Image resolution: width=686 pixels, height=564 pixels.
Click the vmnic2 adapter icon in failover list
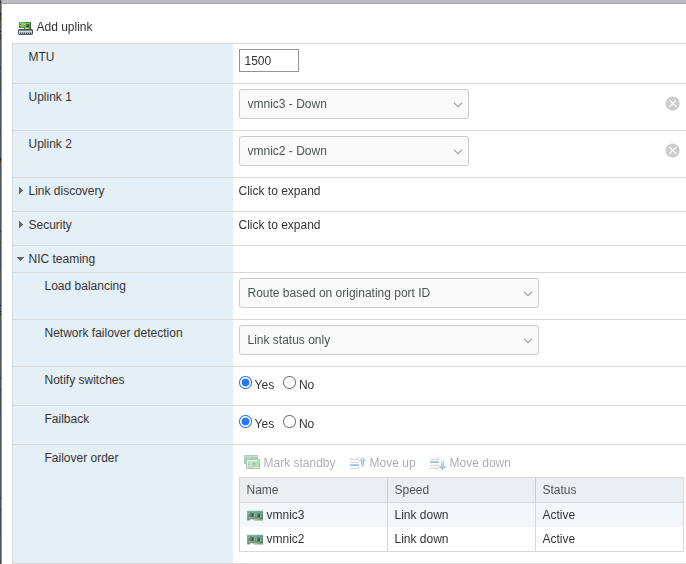click(255, 539)
